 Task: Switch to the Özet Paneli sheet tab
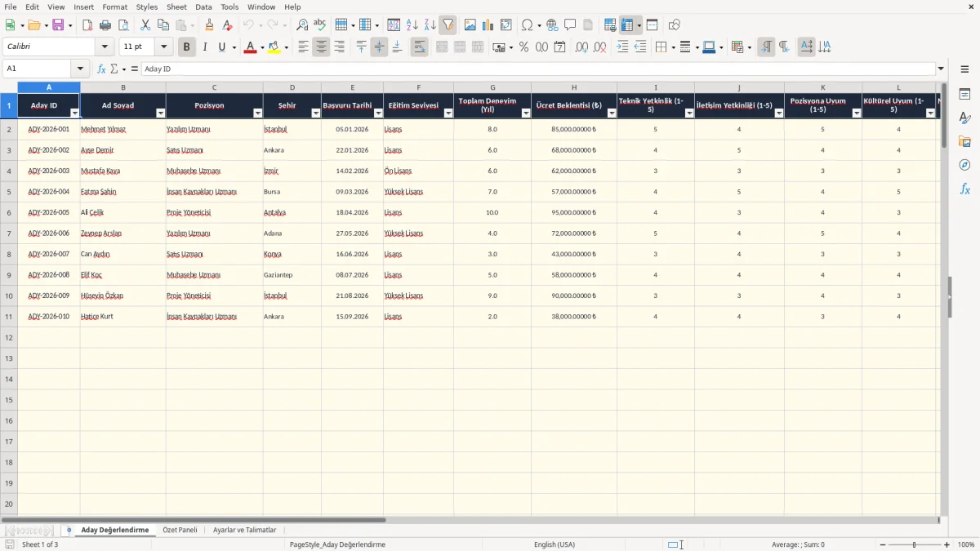point(180,530)
